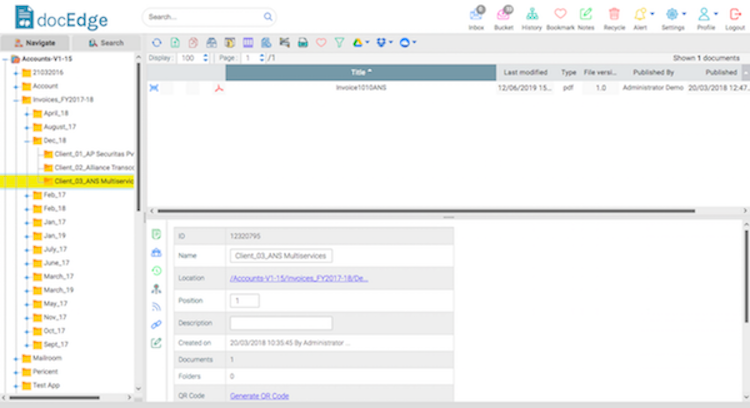Open the Google Drive dropdown arrow

click(x=367, y=42)
